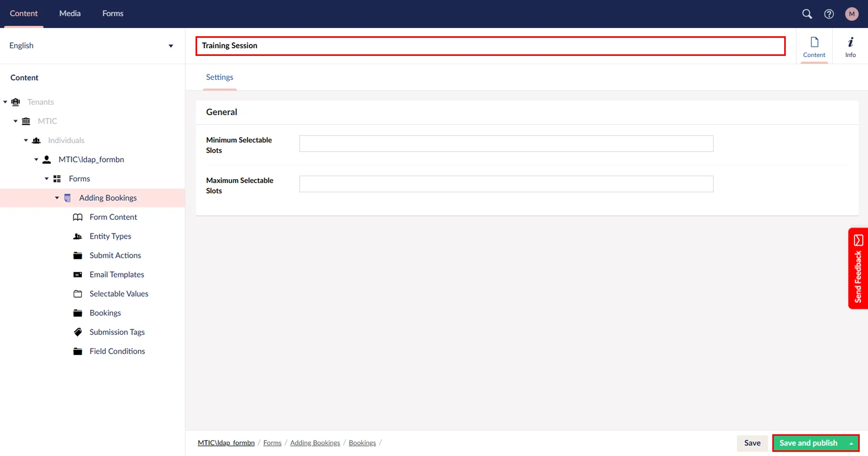
Task: Switch to the Media section
Action: coord(70,13)
